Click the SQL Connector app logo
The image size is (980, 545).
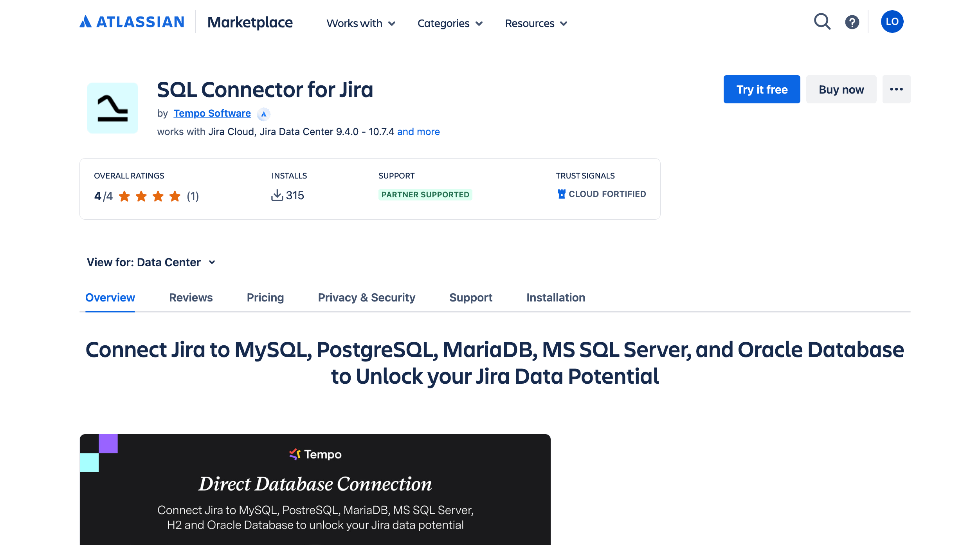(x=113, y=108)
